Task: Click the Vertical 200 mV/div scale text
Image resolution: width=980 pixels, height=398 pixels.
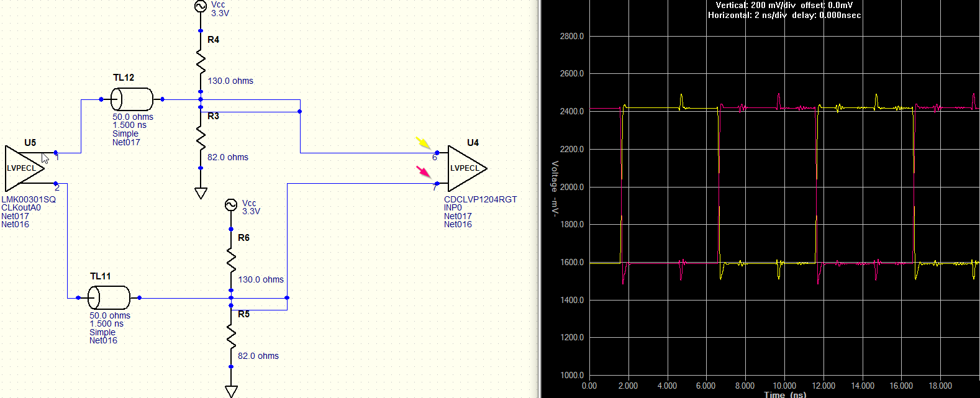Action: pos(755,5)
